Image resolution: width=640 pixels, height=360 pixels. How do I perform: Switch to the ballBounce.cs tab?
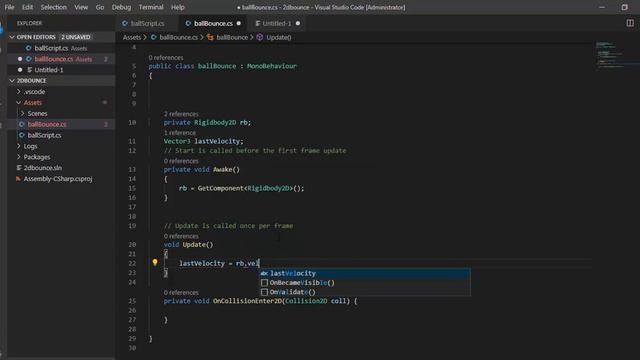tap(213, 23)
